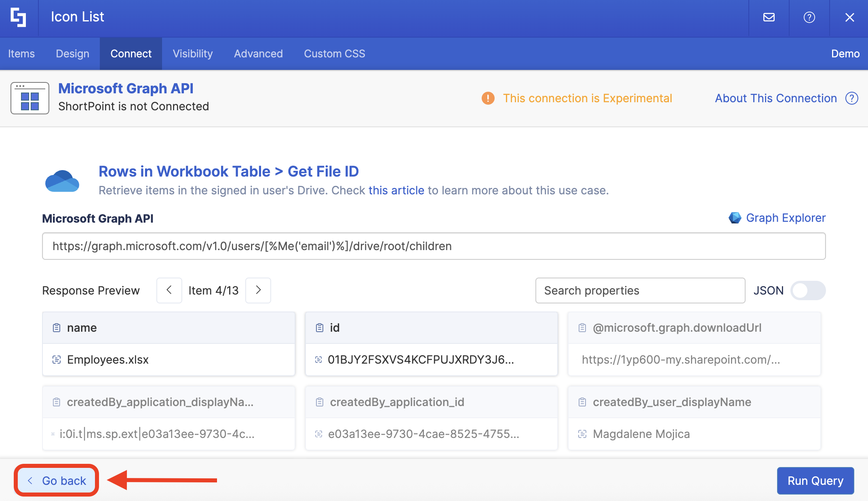The width and height of the screenshot is (868, 501).
Task: Open the 'this article' link
Action: [396, 190]
